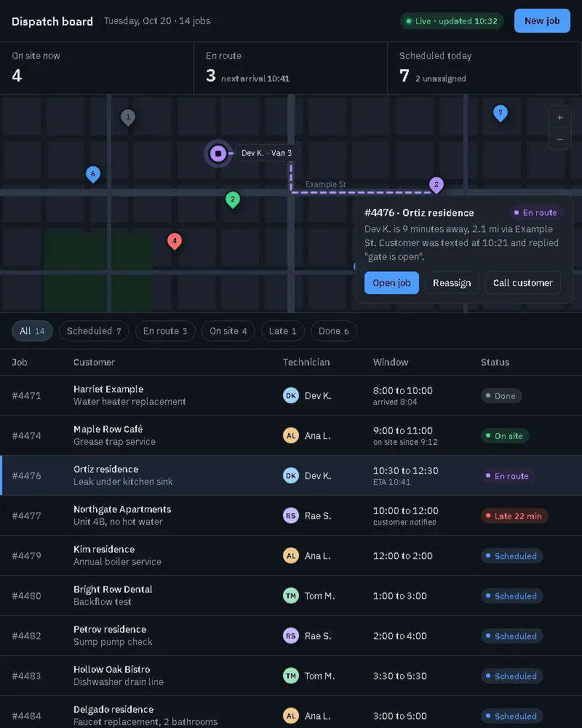The width and height of the screenshot is (582, 728).
Task: Click 2 unassigned text
Action: [x=440, y=79]
